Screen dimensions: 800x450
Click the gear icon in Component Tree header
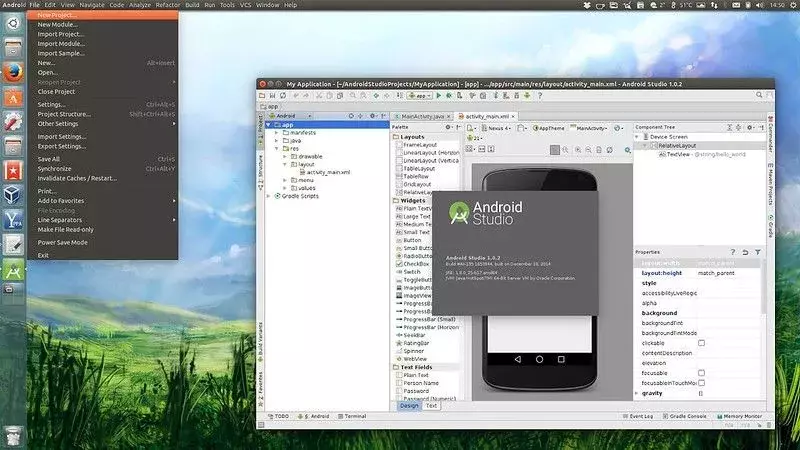coord(749,127)
